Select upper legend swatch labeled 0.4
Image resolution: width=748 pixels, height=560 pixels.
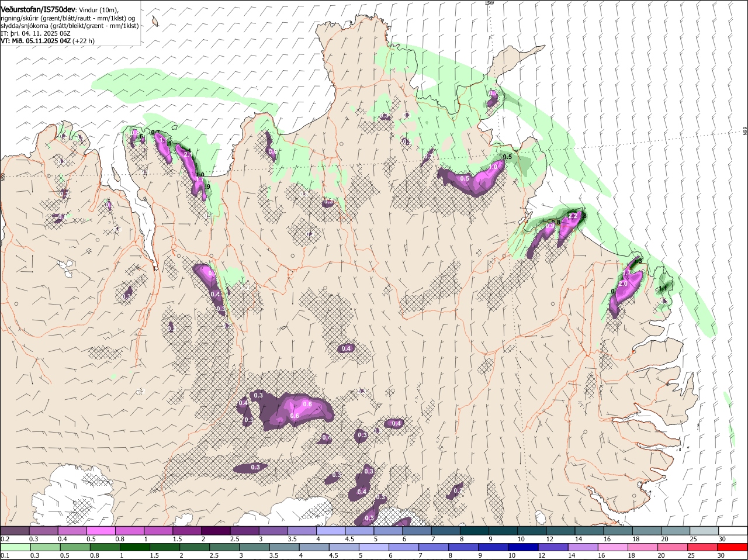click(x=72, y=530)
